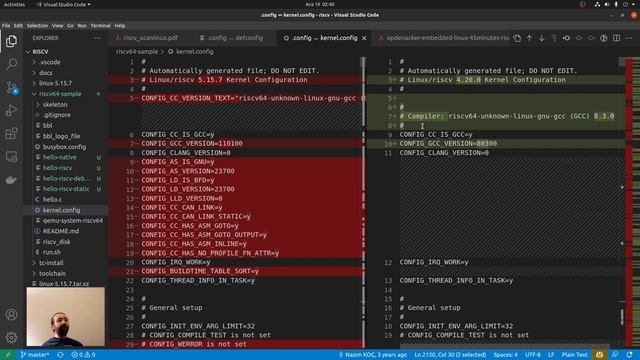The image size is (640, 360).
Task: Expand the toolchain folder
Action: tap(52, 273)
